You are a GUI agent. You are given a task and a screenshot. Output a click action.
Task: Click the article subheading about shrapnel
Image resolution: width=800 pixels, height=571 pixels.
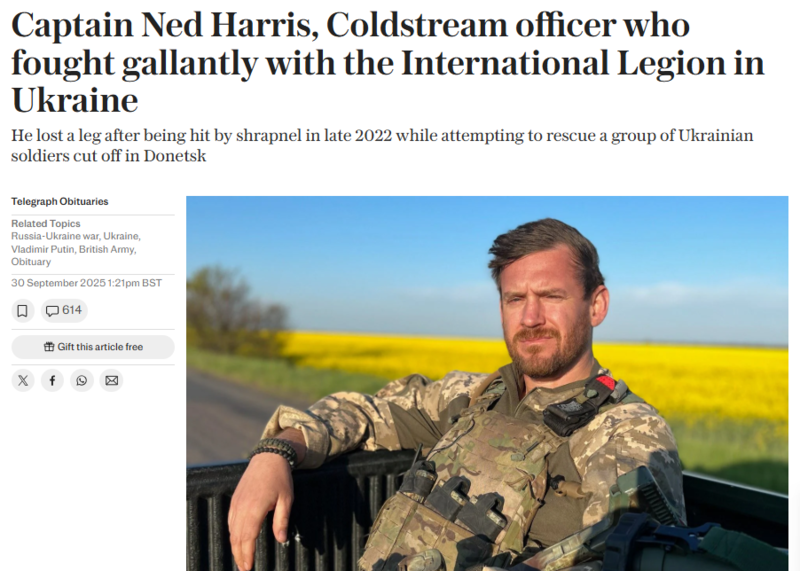coord(382,145)
